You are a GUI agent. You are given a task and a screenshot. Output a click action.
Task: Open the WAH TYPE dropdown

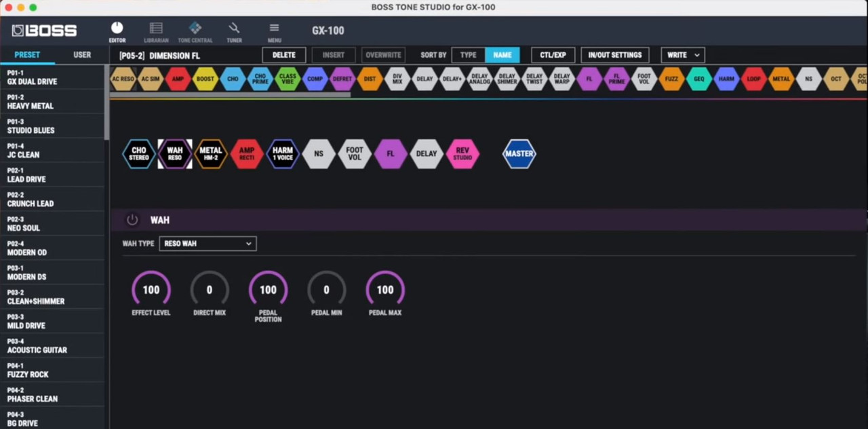(x=208, y=244)
